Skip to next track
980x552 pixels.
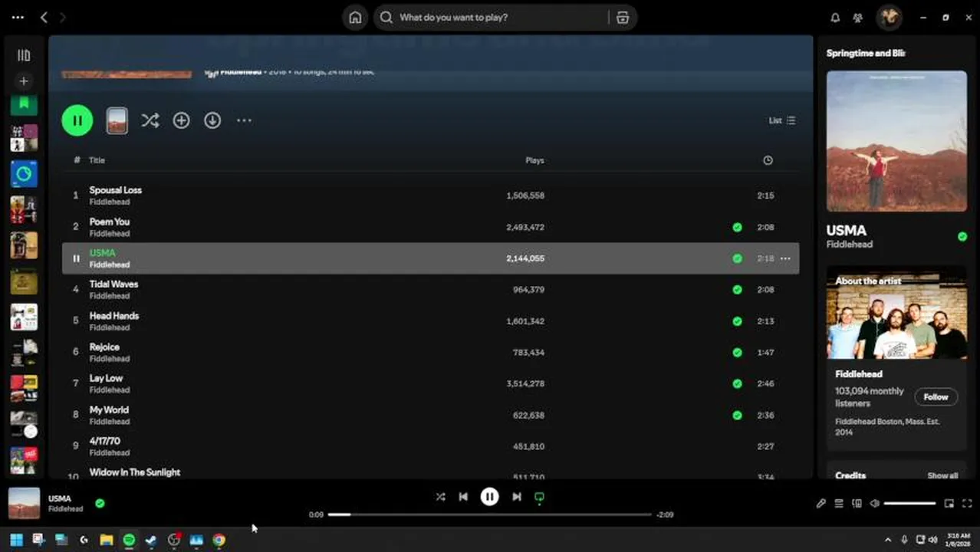(517, 497)
